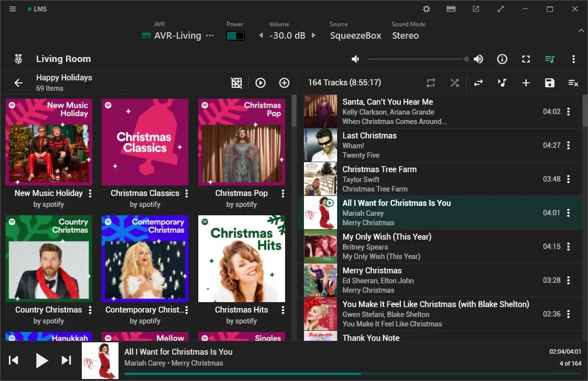Play all Happy Holidays items
This screenshot has height=381, width=588.
point(261,83)
